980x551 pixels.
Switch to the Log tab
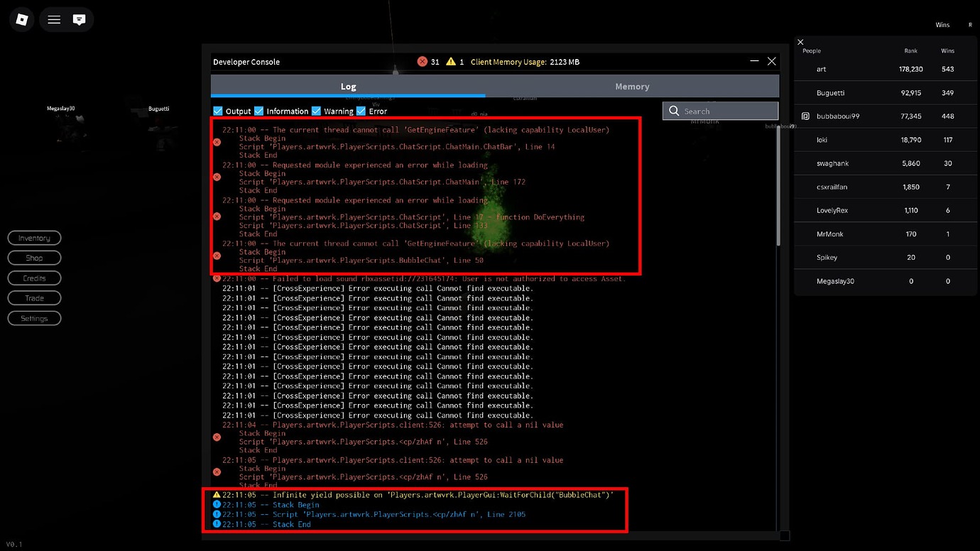348,86
